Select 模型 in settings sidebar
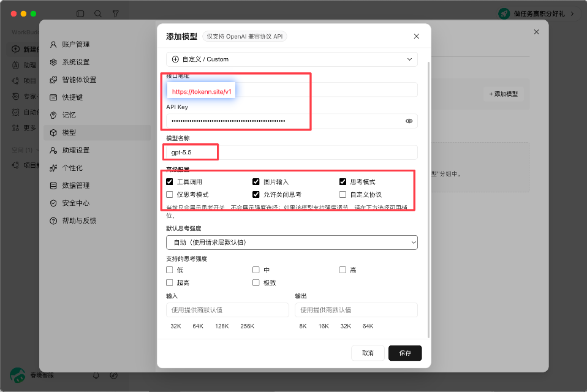The image size is (587, 392). [97, 132]
